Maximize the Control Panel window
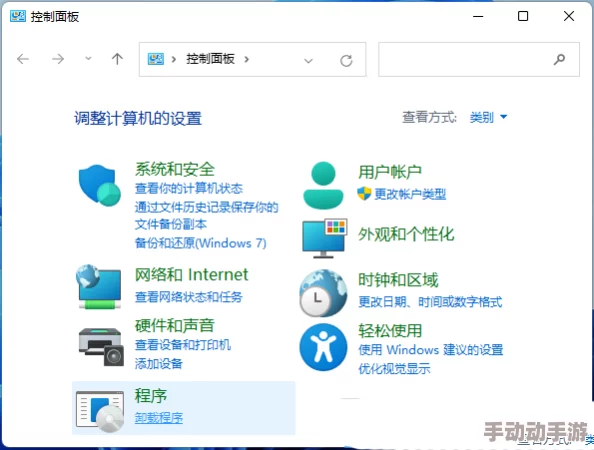 pos(523,16)
